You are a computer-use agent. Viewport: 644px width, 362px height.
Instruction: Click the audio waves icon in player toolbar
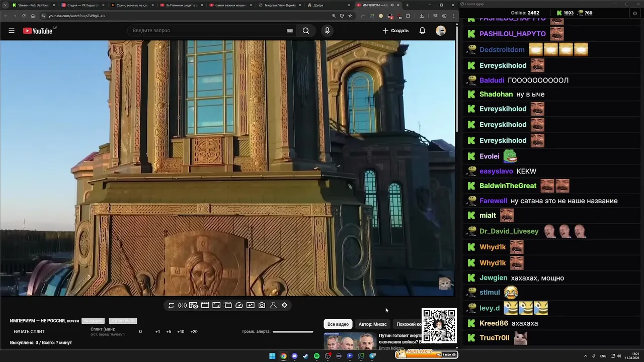[x=183, y=305]
